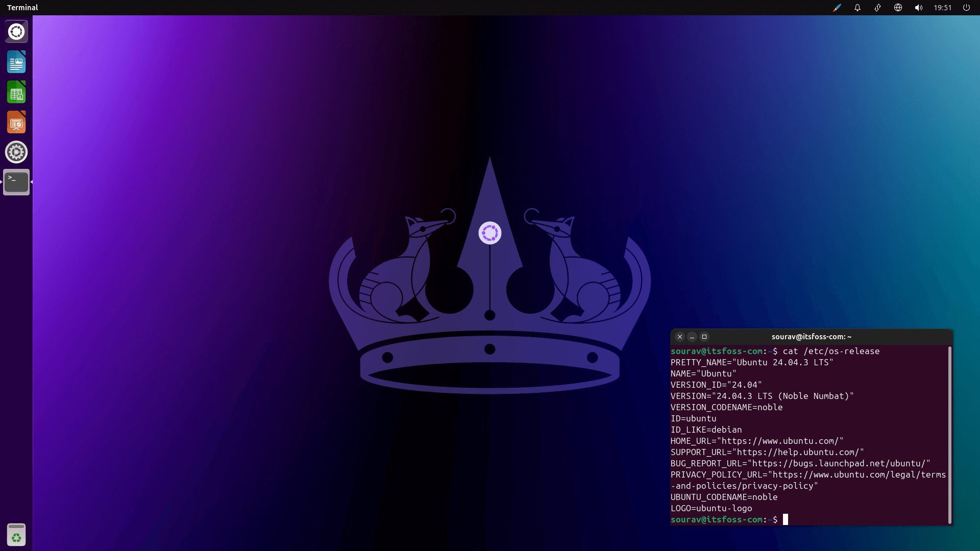This screenshot has height=551, width=980.
Task: Mute audio via the speaker icon
Action: [x=918, y=8]
